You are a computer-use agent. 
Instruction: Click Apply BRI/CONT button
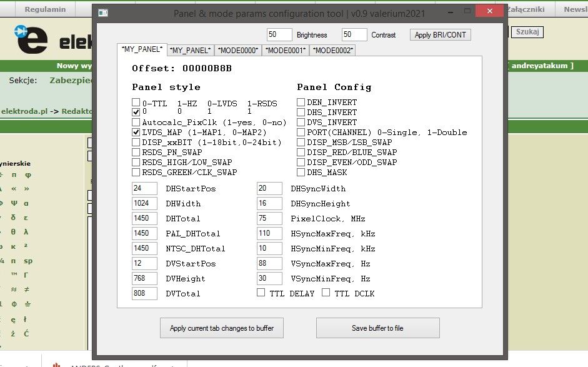[441, 35]
